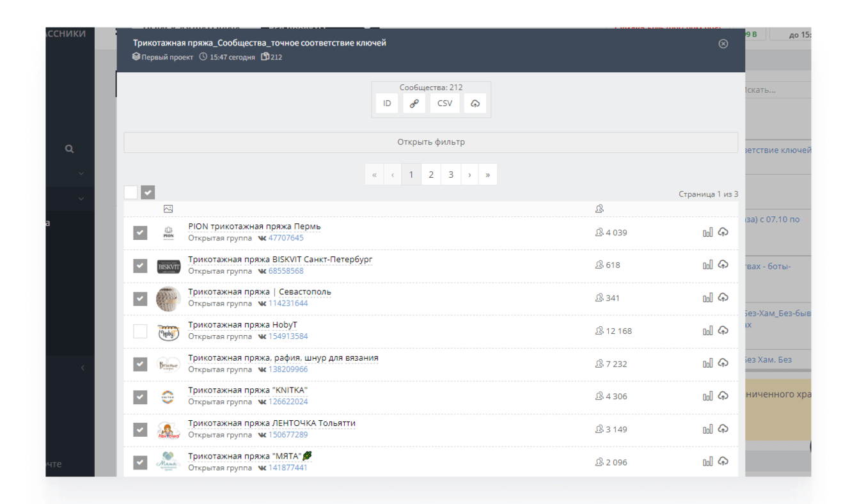The height and width of the screenshot is (504, 857).
Task: Export the list using the CSV button
Action: 444,104
